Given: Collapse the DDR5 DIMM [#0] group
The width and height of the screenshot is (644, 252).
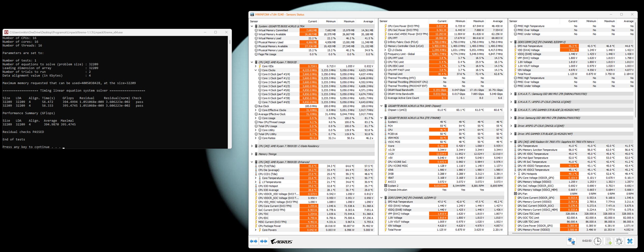Looking at the screenshot, I should click(381, 198).
